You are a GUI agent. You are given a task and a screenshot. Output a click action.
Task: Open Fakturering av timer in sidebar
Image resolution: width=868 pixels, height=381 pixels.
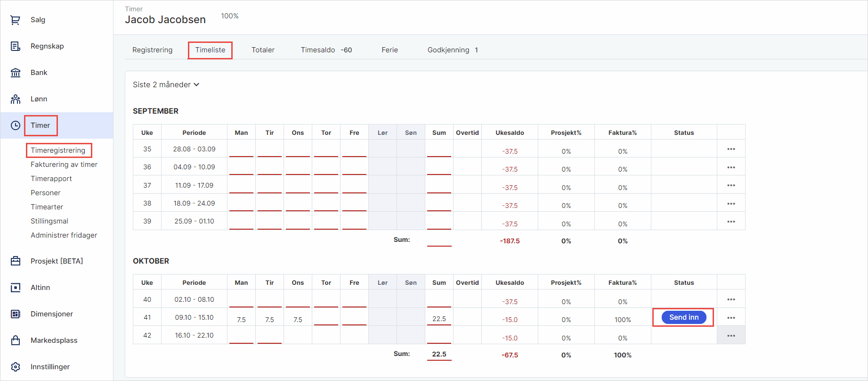tap(64, 165)
